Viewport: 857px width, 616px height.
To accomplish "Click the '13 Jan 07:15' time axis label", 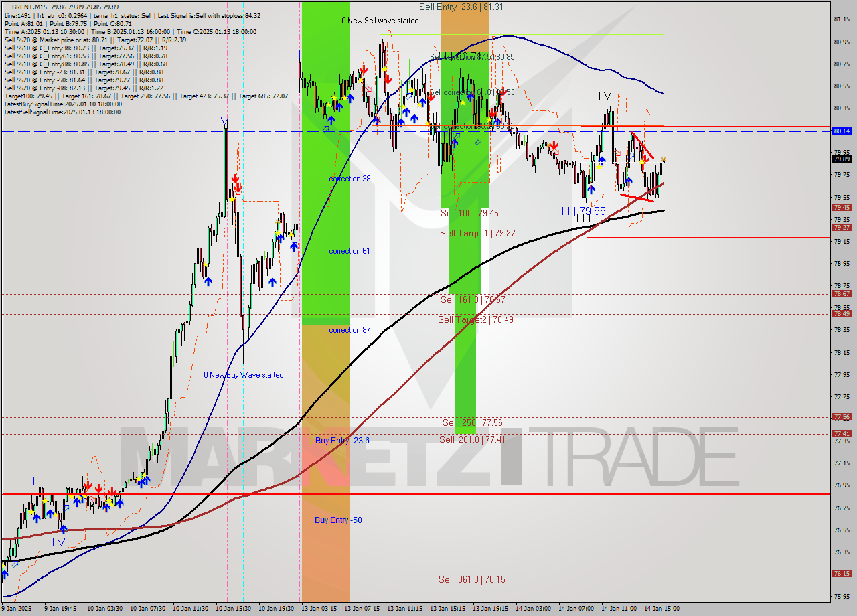I will point(362,609).
